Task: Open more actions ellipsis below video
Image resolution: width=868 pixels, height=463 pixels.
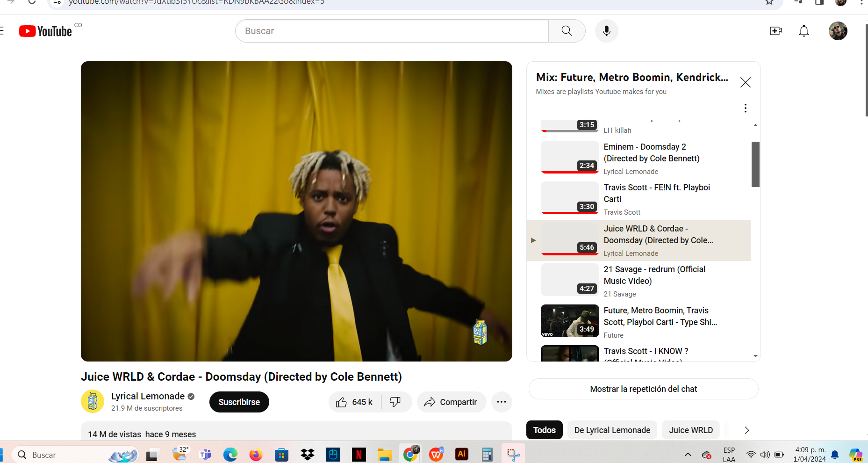Action: [x=501, y=402]
